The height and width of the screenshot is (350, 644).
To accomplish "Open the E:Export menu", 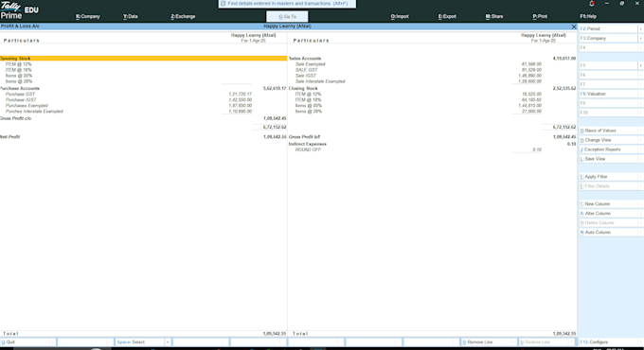I will click(x=447, y=16).
